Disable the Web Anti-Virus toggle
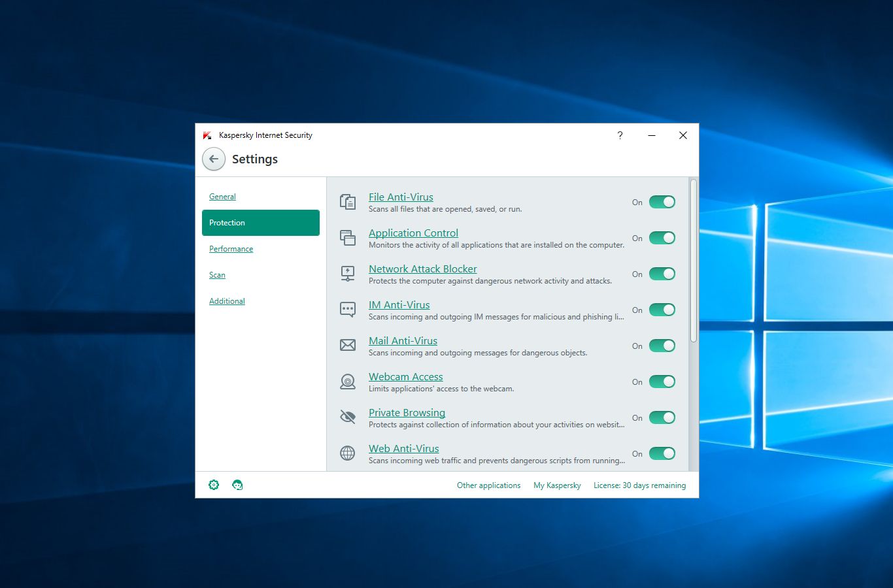Screen dimensions: 893x588 tap(662, 453)
